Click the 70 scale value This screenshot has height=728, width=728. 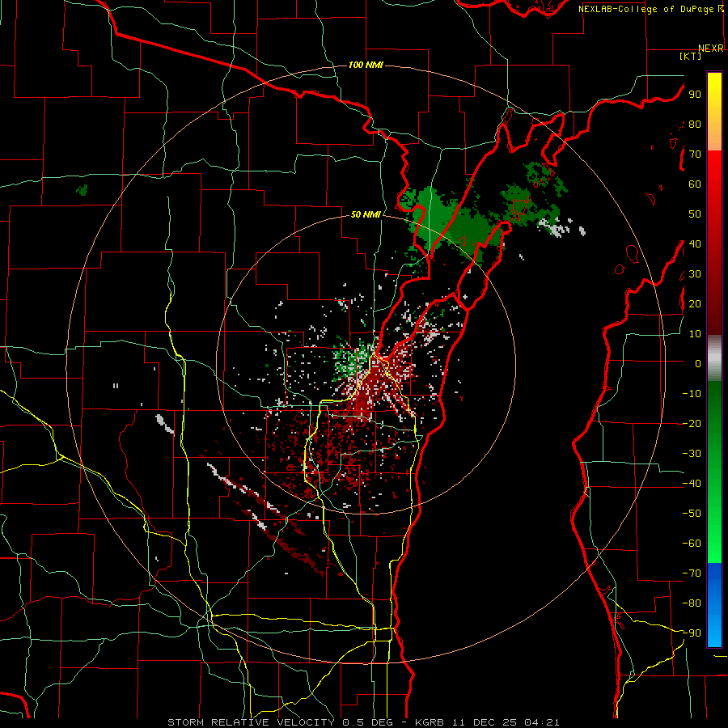point(695,154)
